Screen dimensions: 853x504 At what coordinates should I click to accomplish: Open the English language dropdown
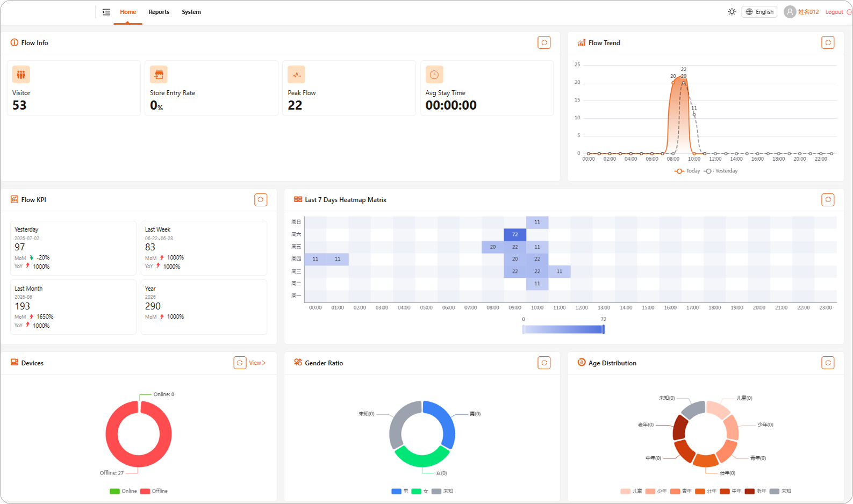pyautogui.click(x=759, y=12)
